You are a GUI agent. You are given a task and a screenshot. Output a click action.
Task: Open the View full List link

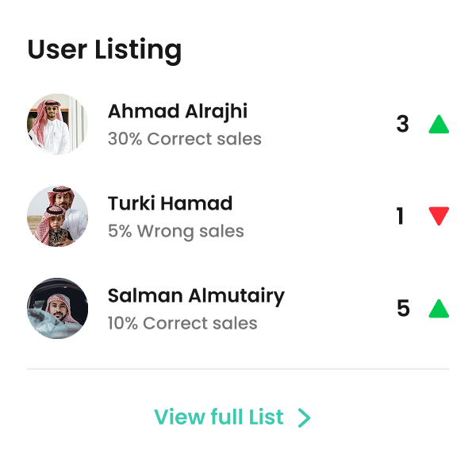point(218,417)
